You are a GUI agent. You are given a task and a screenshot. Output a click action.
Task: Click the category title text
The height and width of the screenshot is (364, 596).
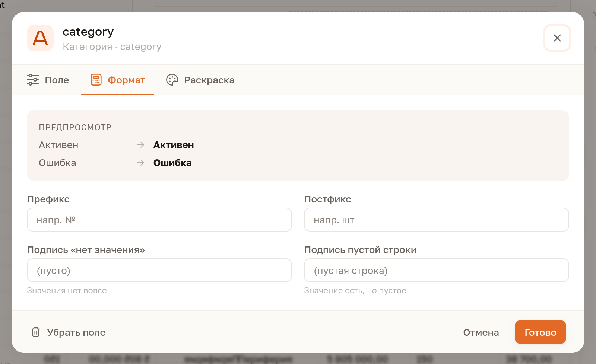point(88,32)
